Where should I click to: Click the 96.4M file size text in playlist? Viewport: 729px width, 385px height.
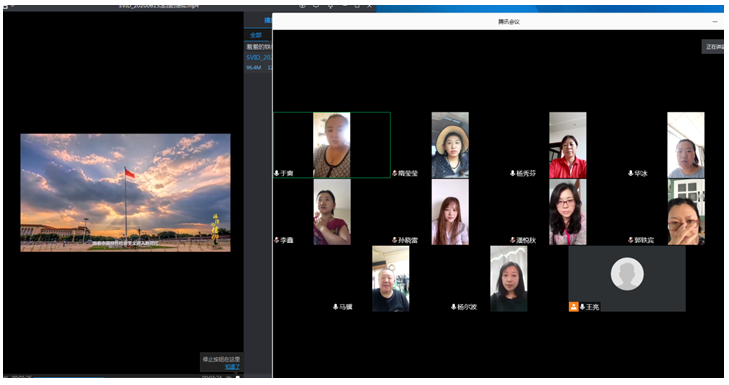[x=253, y=68]
